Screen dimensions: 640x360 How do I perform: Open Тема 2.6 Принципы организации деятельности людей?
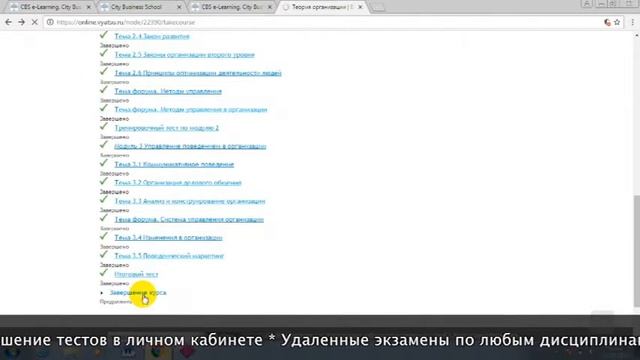(x=198, y=73)
